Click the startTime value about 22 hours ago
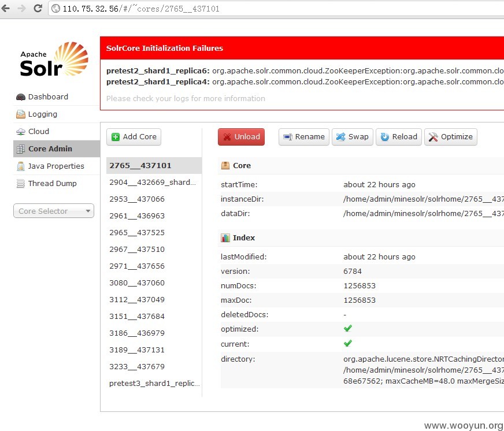 coord(379,184)
